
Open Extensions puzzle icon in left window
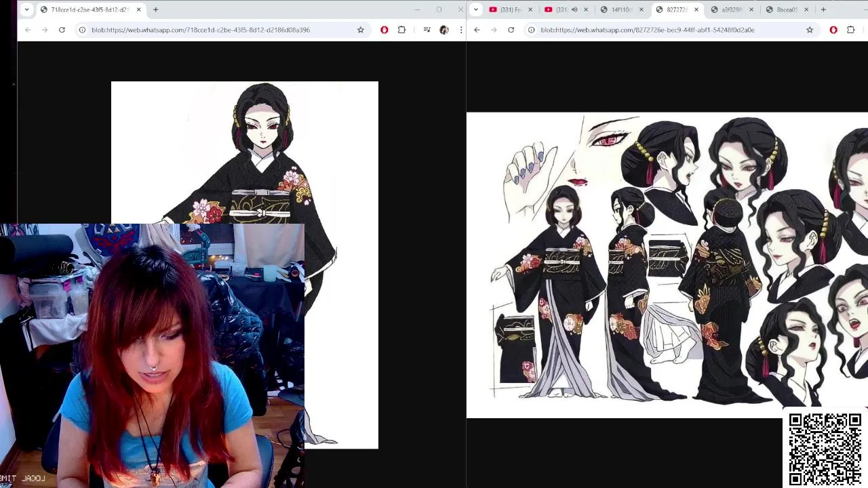[401, 30]
